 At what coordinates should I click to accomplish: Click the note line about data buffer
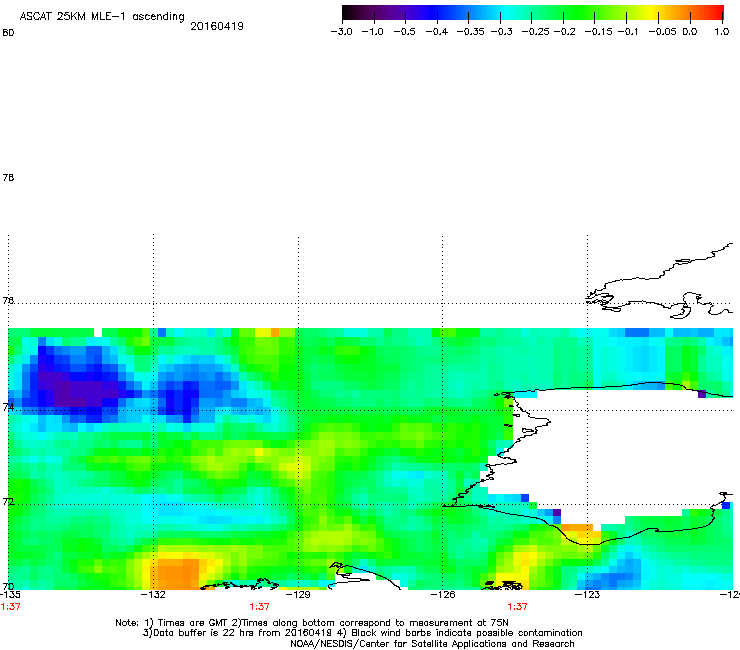[362, 633]
